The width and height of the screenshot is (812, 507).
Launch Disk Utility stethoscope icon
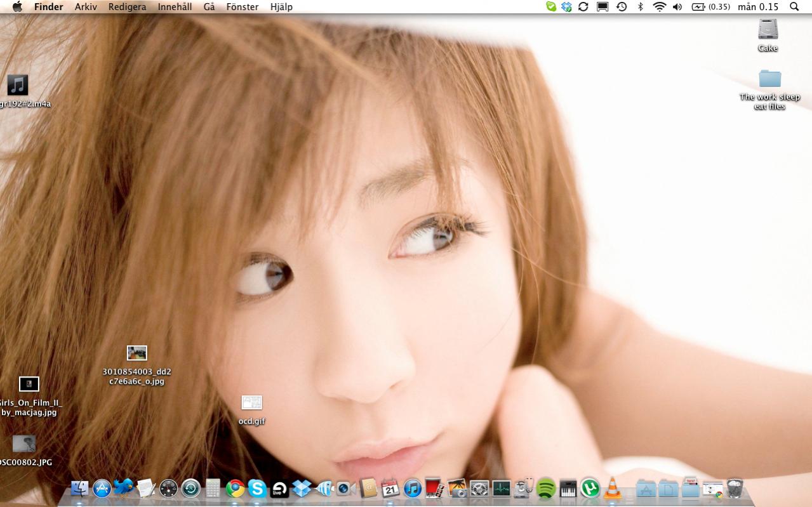tap(524, 488)
